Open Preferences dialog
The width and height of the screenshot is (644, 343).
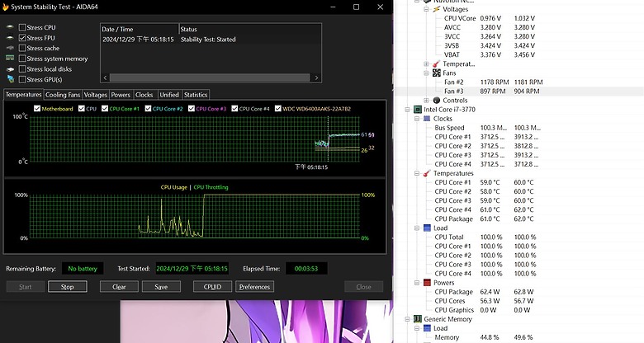[254, 287]
